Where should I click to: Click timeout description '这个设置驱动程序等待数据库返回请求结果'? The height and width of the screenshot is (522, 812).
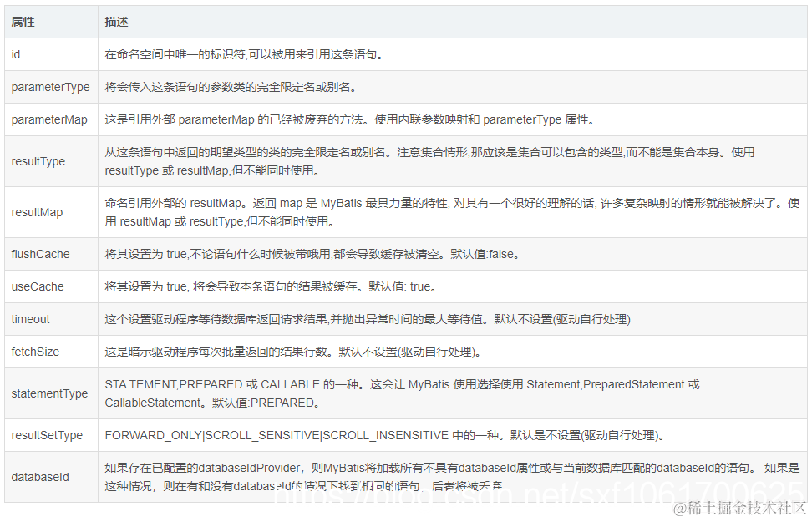pos(216,320)
